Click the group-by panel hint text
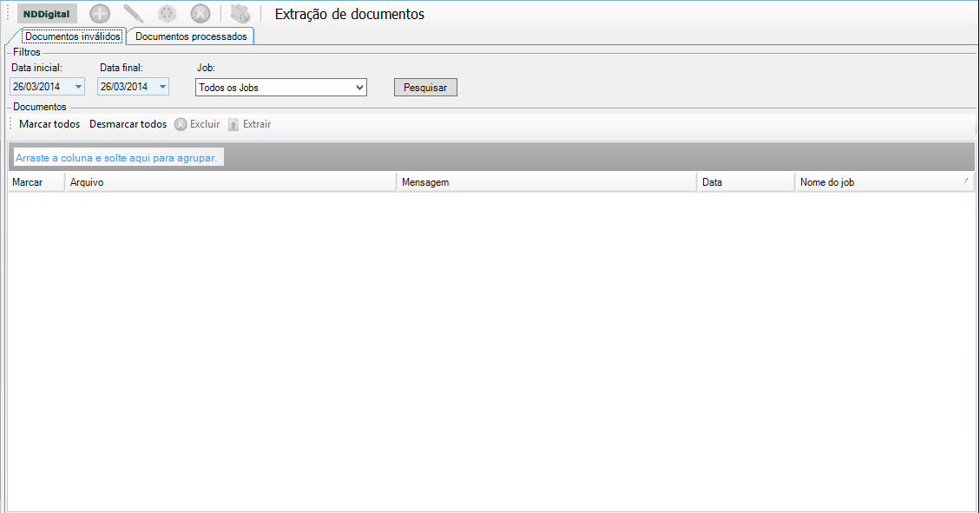 116,158
